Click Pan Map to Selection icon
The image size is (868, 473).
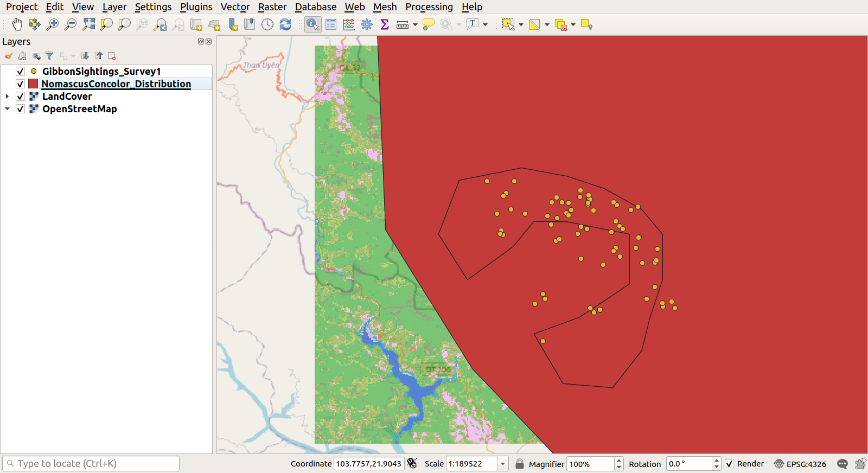point(35,24)
